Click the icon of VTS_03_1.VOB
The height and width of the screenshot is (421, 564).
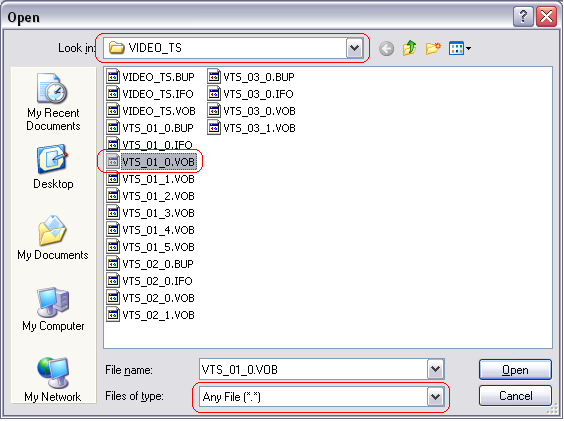point(214,127)
